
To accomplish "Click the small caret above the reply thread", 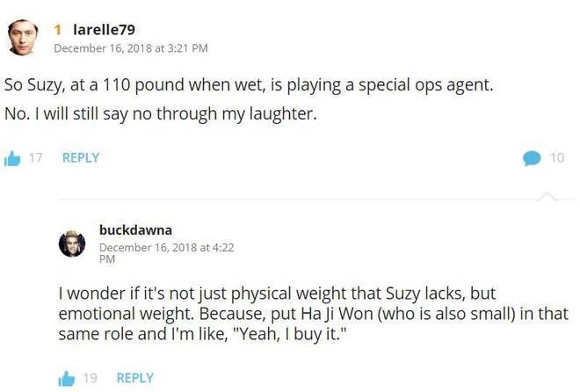I will pos(547,196).
